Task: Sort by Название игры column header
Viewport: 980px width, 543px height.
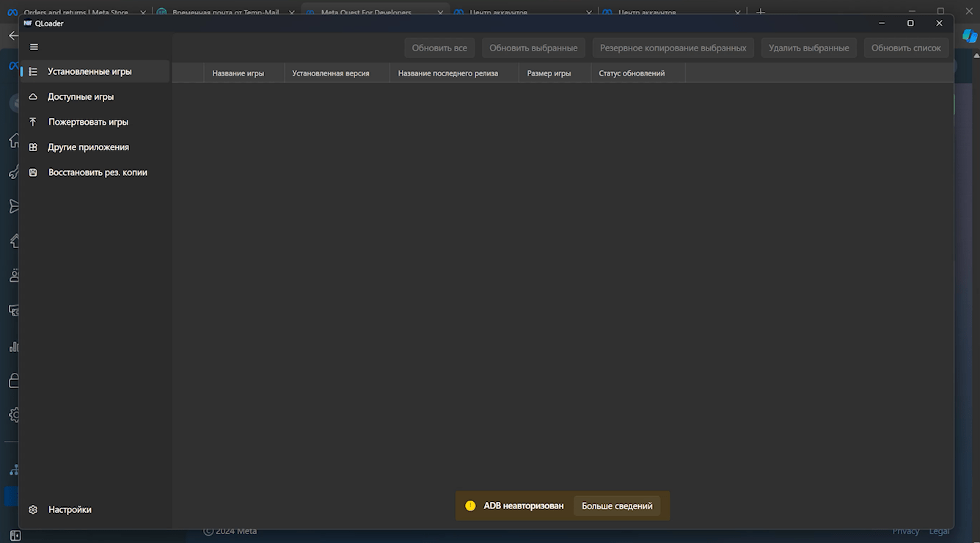Action: click(238, 73)
